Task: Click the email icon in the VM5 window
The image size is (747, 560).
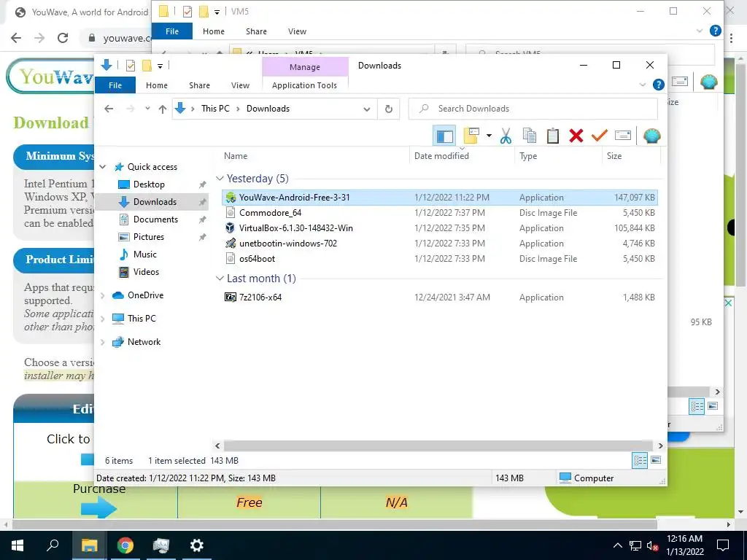Action: [680, 82]
